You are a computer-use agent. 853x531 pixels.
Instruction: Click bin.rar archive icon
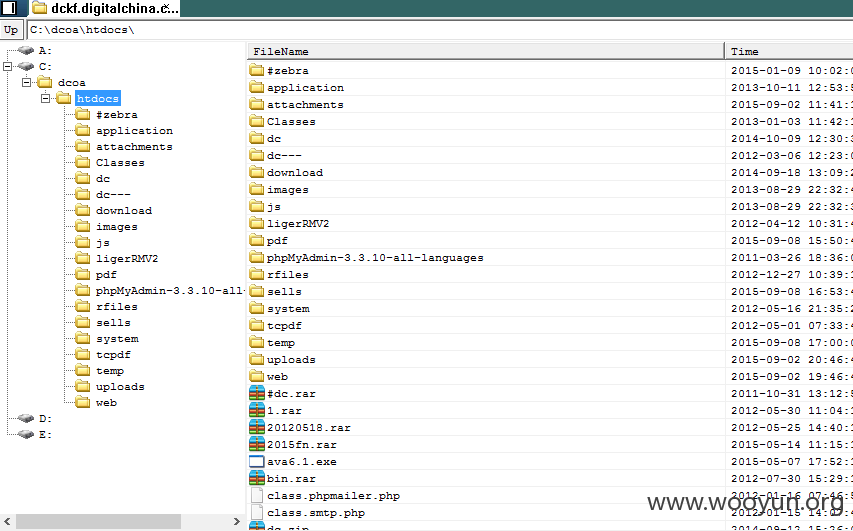click(256, 478)
